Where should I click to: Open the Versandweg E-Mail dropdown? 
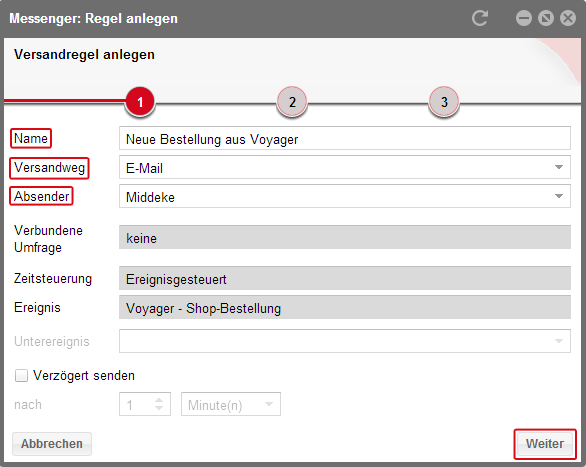point(345,167)
